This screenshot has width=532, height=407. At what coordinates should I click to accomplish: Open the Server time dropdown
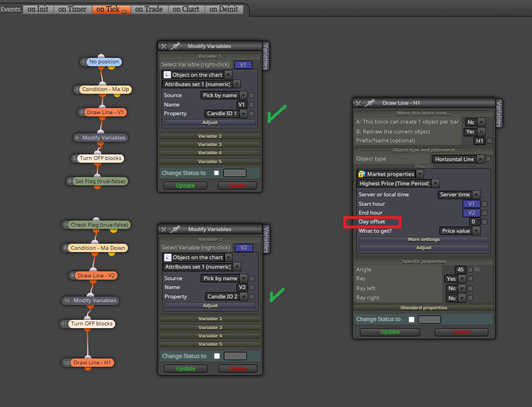(459, 195)
